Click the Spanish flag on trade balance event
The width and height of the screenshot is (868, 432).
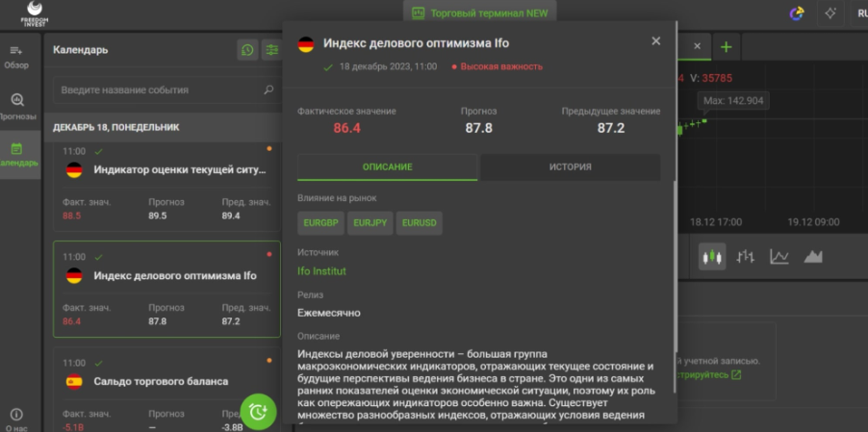click(74, 381)
